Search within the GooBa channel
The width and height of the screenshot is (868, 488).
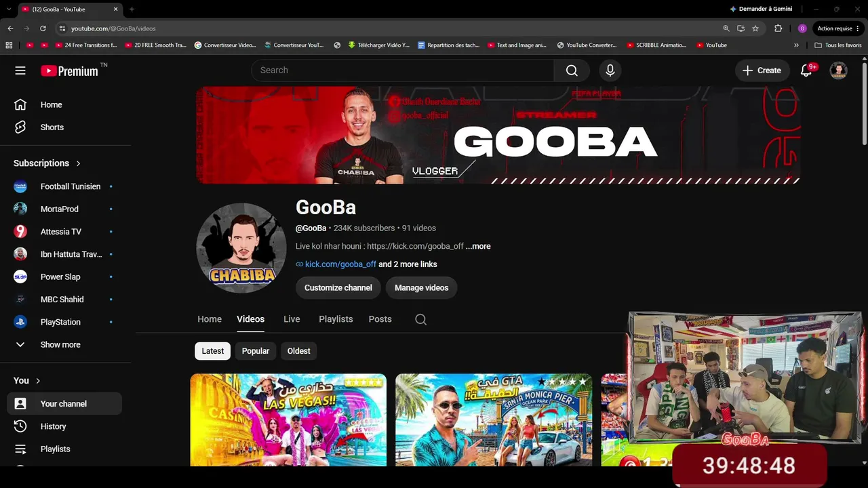click(420, 319)
